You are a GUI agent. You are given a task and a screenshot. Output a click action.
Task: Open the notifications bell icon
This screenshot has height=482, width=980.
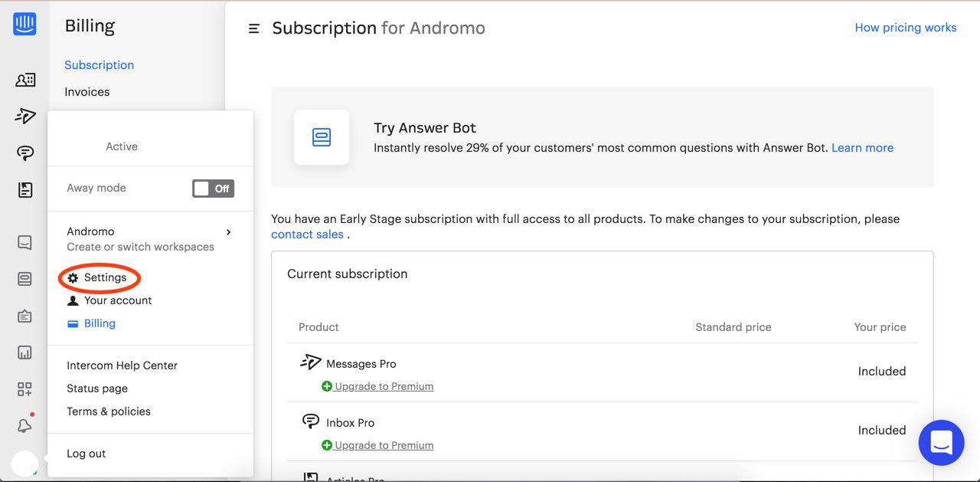coord(24,426)
